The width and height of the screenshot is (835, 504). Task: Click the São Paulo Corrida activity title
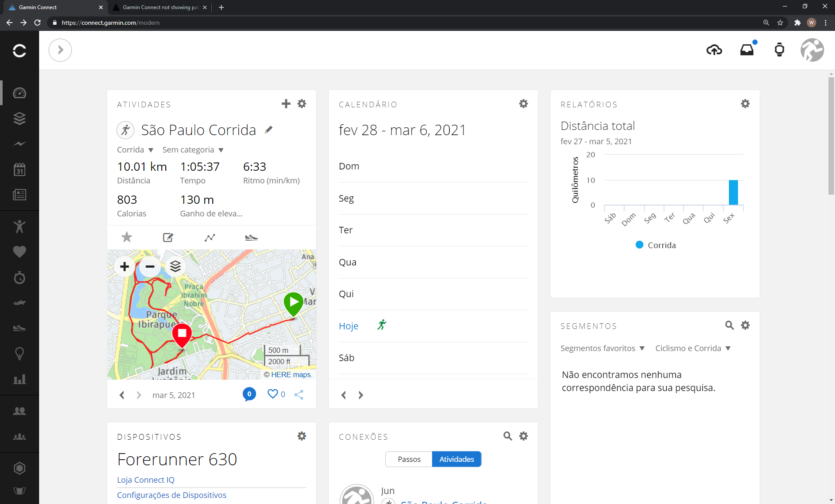(x=199, y=130)
